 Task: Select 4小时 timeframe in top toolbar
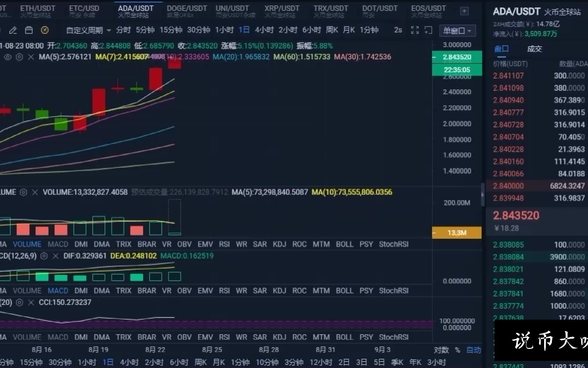(x=264, y=30)
